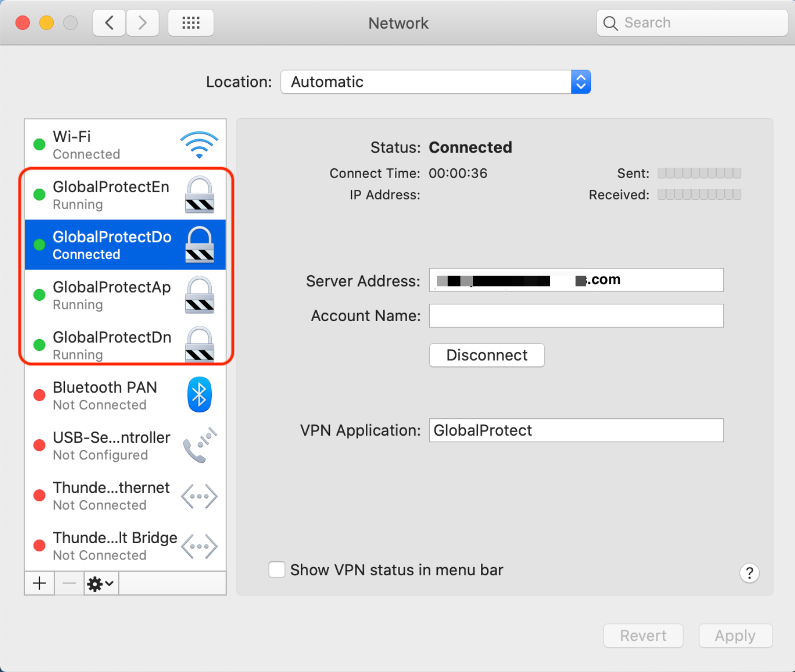Close the Network window
Viewport: 795px width, 672px height.
(x=23, y=23)
